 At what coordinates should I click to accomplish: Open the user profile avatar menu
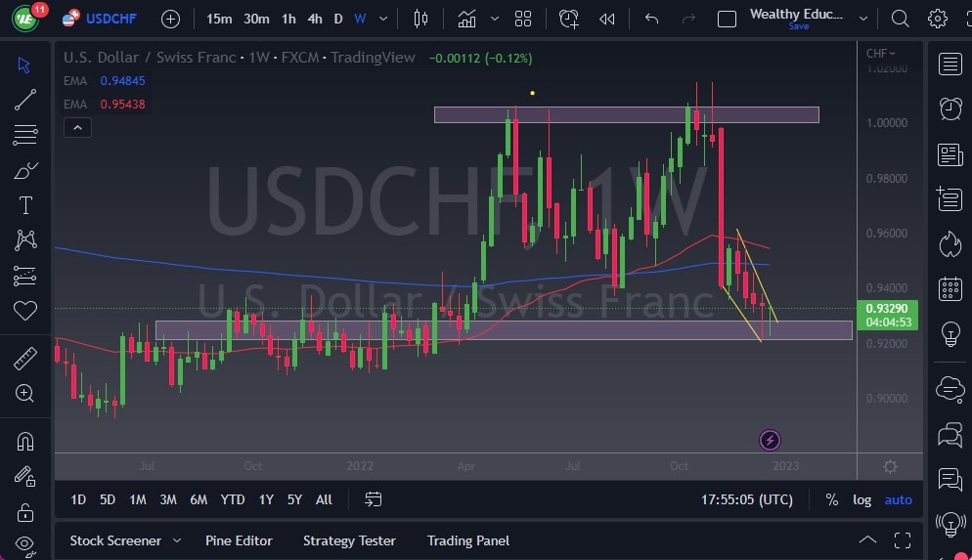25,19
